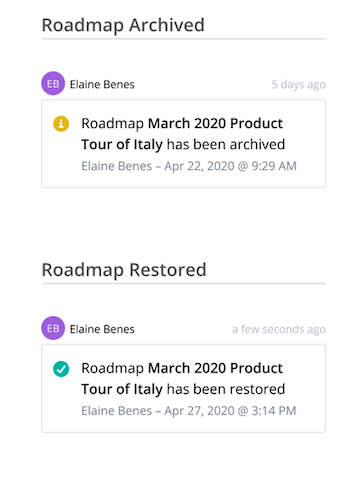
Task: Click the '5 days ago' timestamp
Action: tap(298, 85)
